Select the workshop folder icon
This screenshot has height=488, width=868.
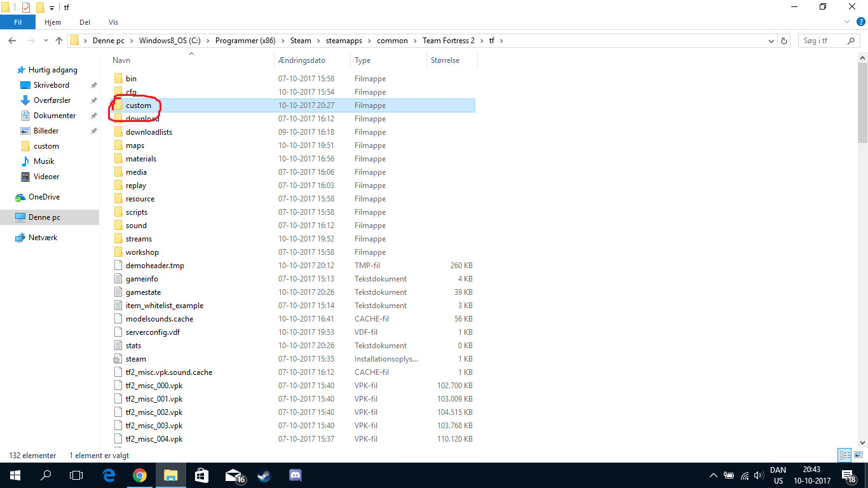[x=118, y=252]
